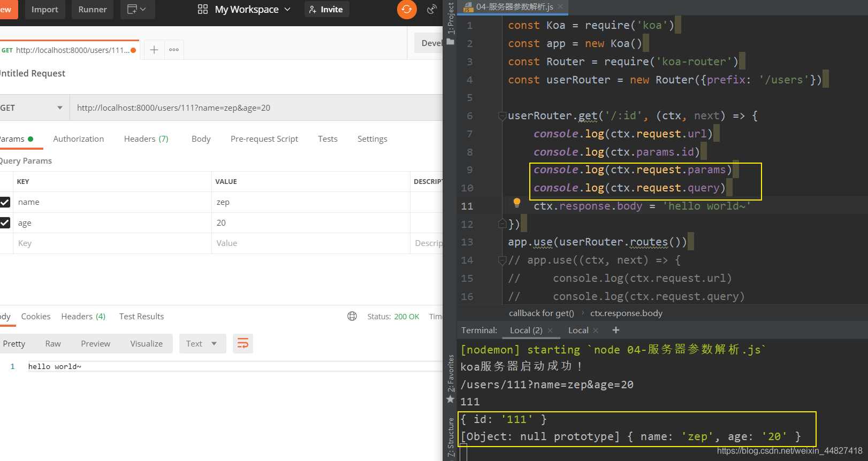Click the 200 OK status text

407,317
